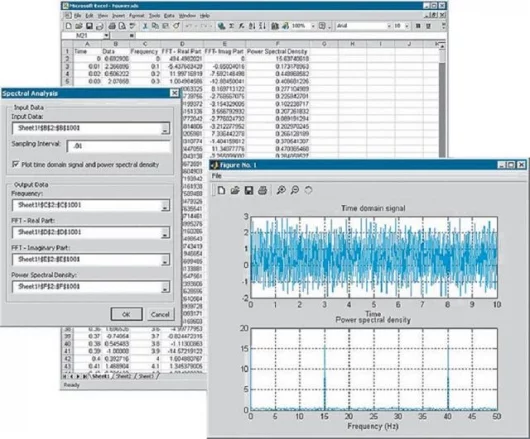Image resolution: width=530 pixels, height=439 pixels.
Task: Open the zoom 100% dropdown arrow
Action: pos(313,26)
